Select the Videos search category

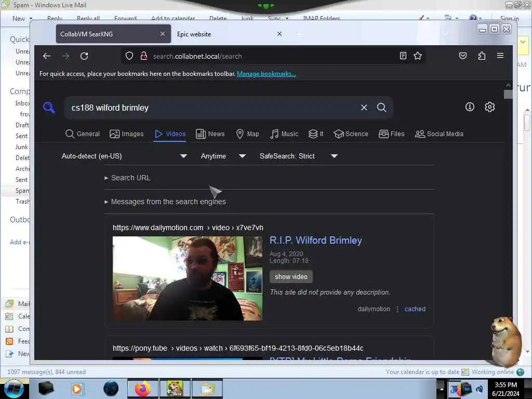[x=170, y=134]
